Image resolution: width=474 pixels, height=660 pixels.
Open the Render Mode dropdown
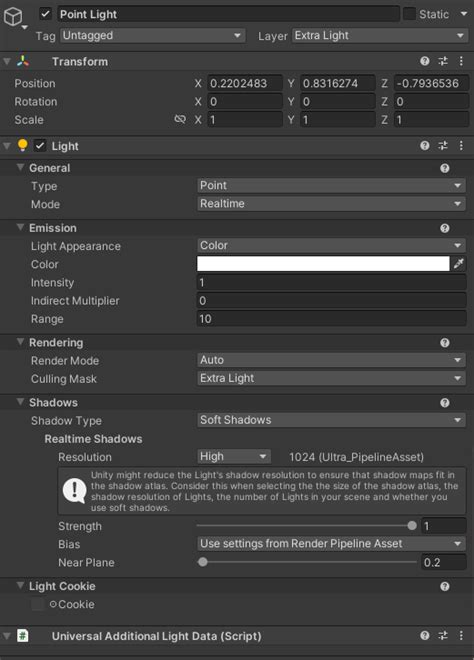click(331, 360)
